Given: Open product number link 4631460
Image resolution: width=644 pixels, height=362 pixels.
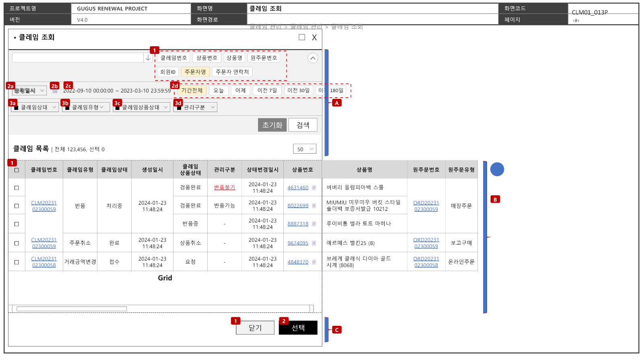Looking at the screenshot, I should click(298, 188).
